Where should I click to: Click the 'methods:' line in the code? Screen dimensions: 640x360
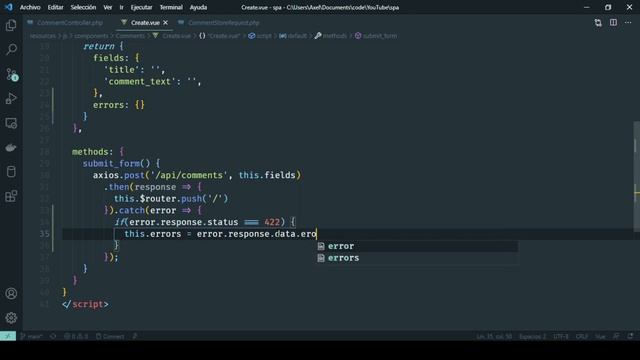coord(98,152)
